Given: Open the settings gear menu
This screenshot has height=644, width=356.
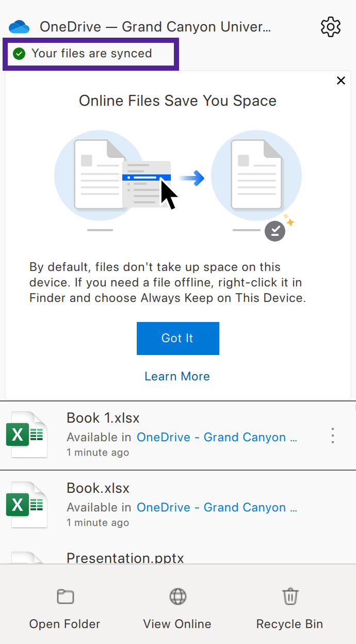Looking at the screenshot, I should pos(331,27).
